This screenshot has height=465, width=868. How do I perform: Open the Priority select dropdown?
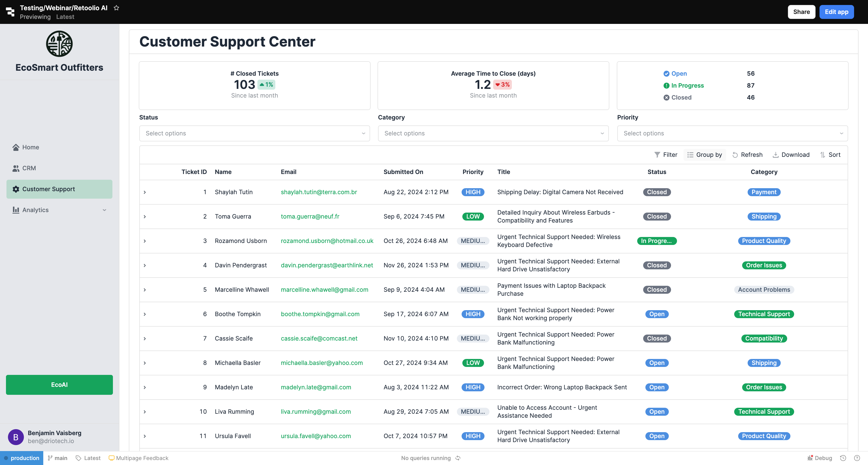pyautogui.click(x=732, y=133)
